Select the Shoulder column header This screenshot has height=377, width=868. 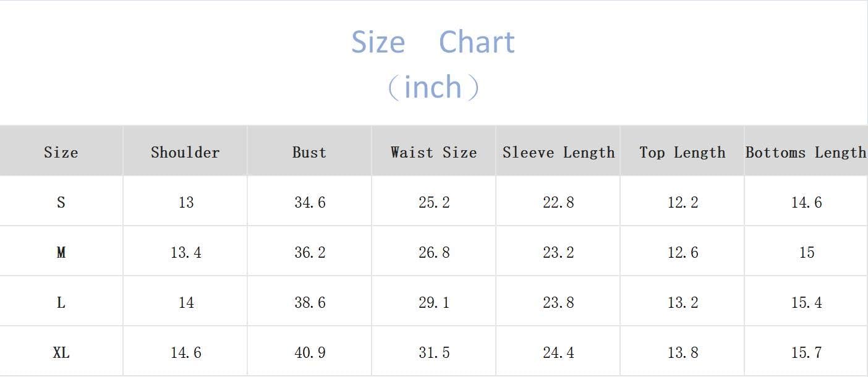click(x=185, y=152)
